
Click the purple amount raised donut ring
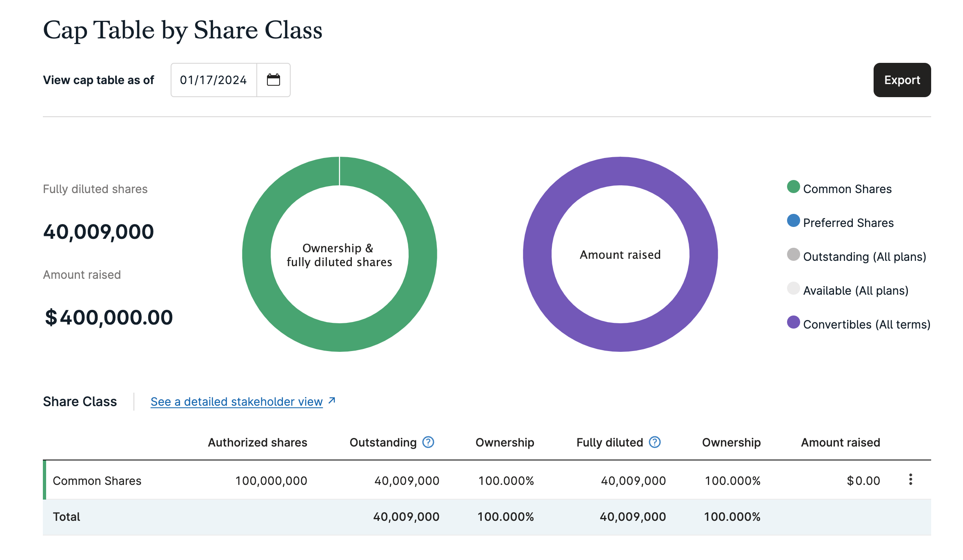(537, 254)
